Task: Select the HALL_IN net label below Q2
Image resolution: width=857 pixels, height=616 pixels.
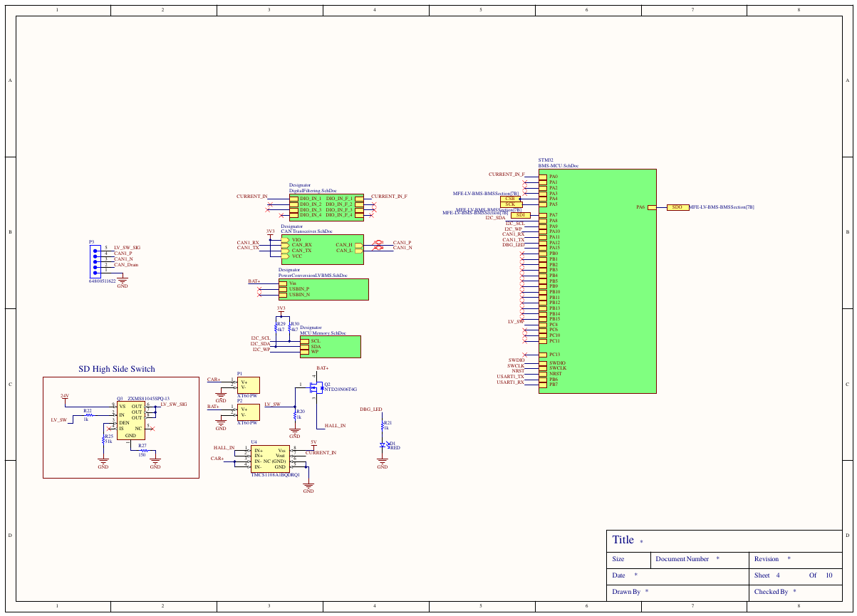Action: (335, 425)
